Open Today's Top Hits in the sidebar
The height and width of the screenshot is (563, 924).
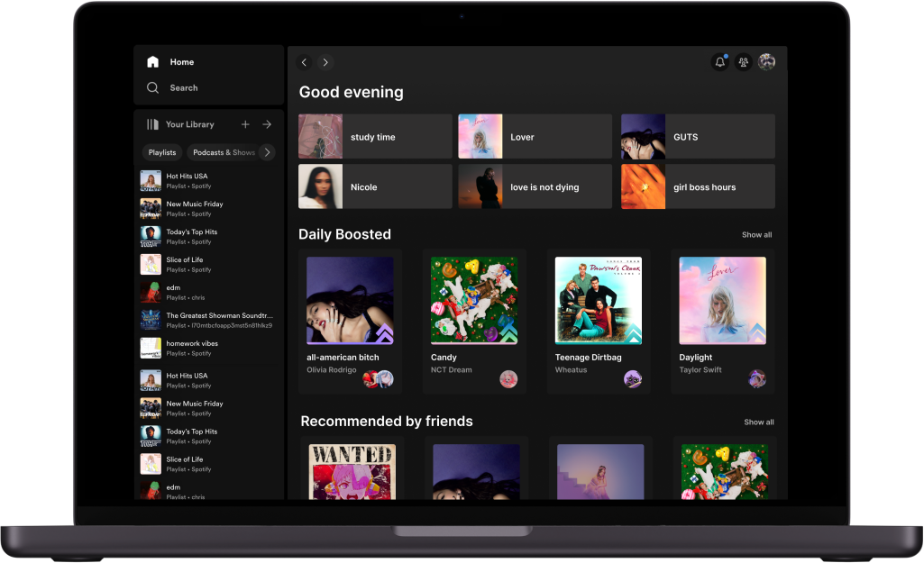tap(194, 236)
